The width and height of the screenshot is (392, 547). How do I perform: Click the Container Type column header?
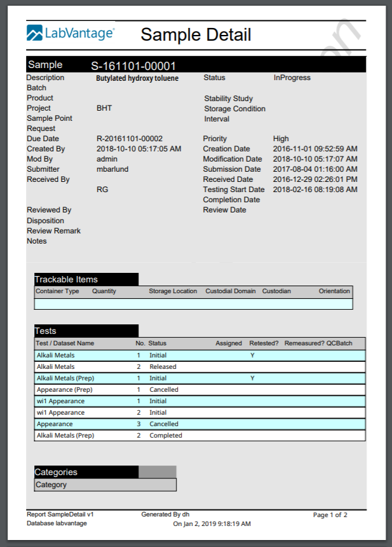coord(57,291)
